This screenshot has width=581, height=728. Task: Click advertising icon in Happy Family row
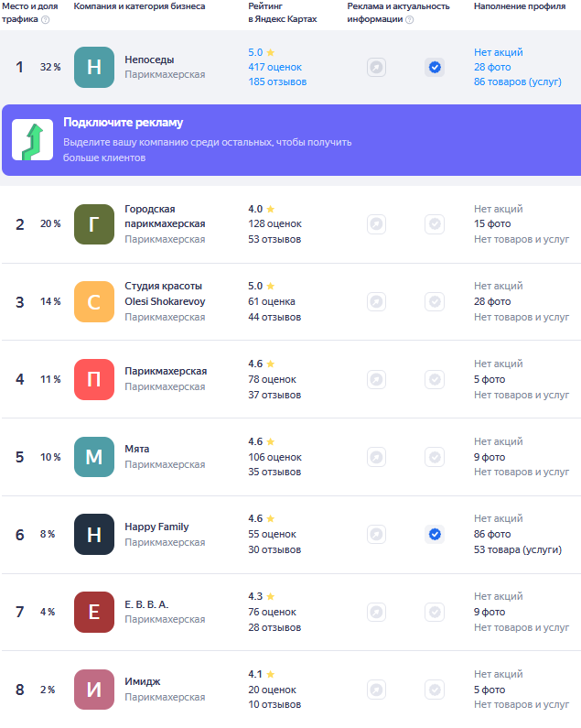[x=376, y=535]
